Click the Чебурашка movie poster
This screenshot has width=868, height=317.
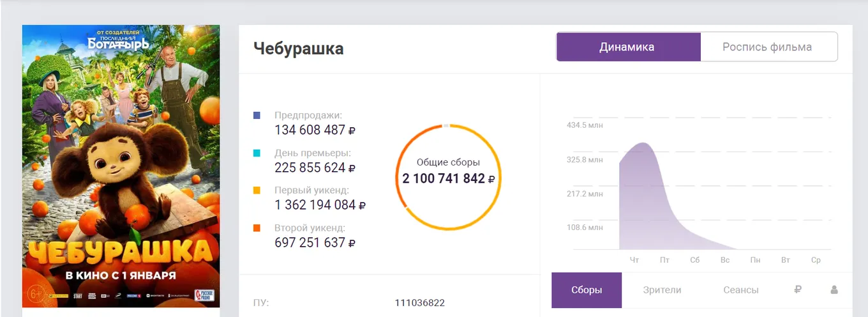(121, 166)
